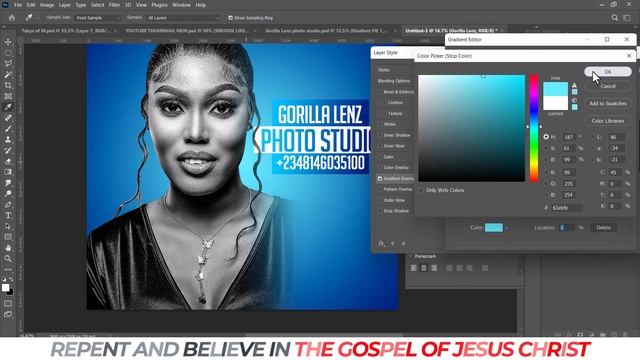Select the Zoom tool
Screen dimensions: 640x360
tap(8, 258)
